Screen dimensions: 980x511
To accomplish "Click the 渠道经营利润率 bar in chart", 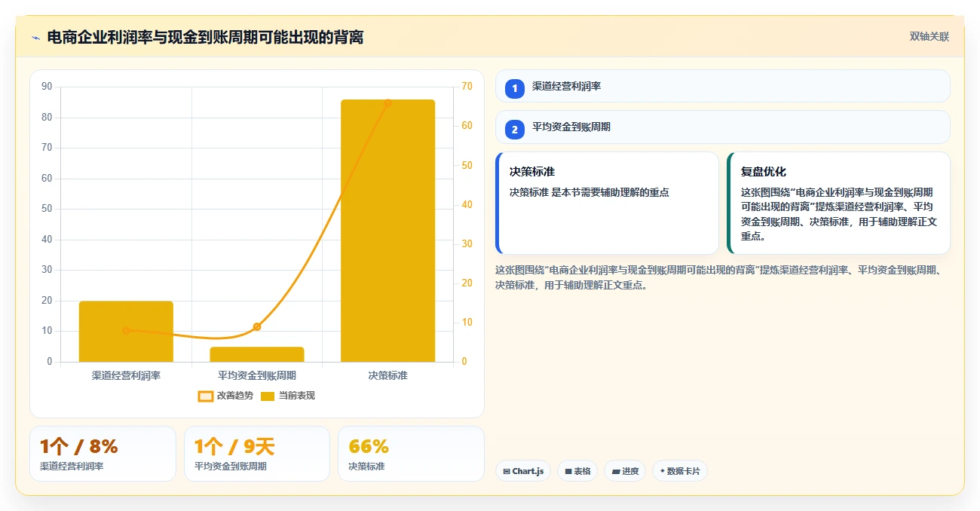I will tap(126, 332).
